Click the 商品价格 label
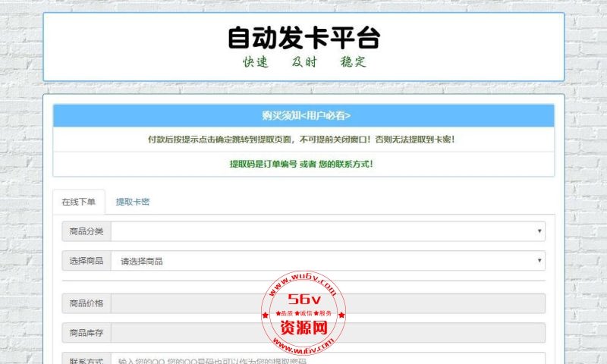Viewport: 607px width, 364px height. click(86, 303)
